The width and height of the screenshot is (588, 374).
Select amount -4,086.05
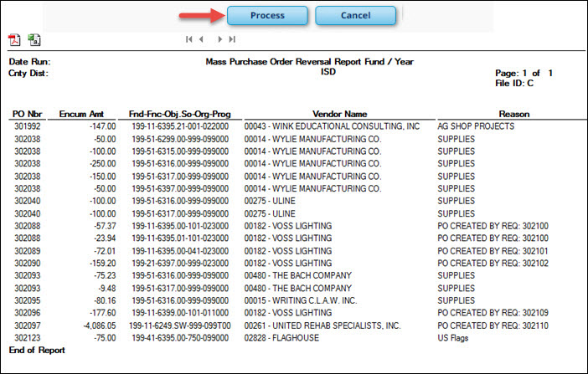click(100, 325)
